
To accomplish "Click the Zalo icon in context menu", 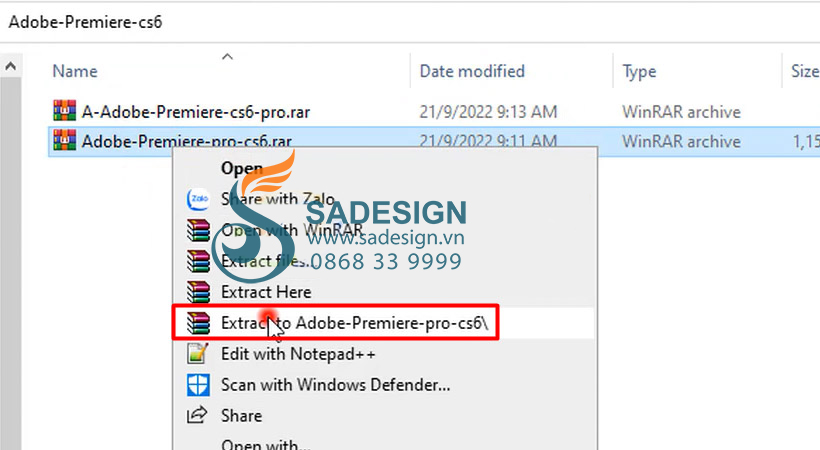I will (x=198, y=199).
